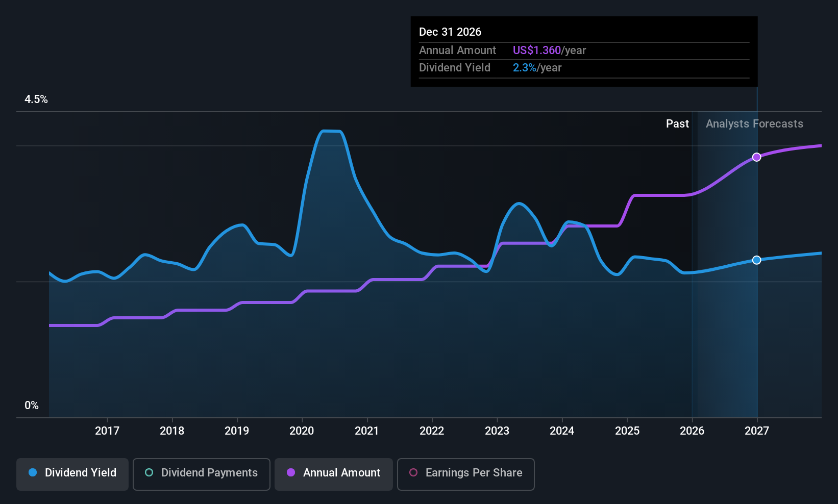Toggle the Dividend Payments legend button
The width and height of the screenshot is (838, 504).
(202, 474)
